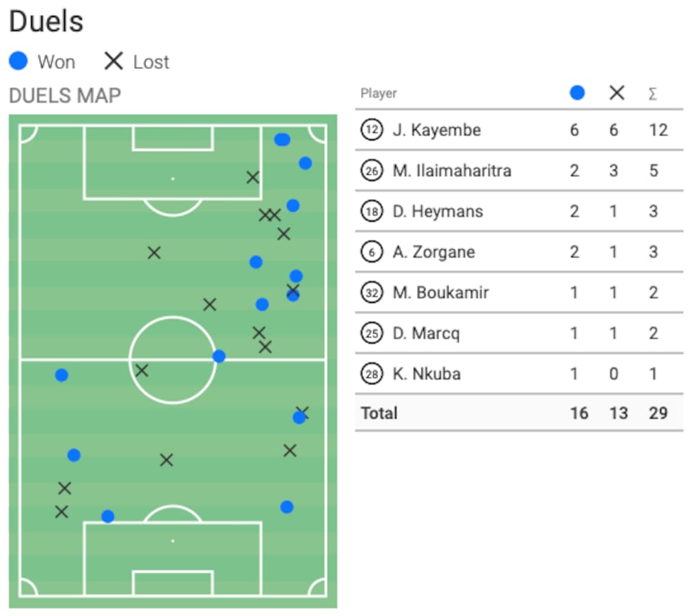The image size is (700, 616).
Task: Select the number 32 badge for M. Boukamir
Action: click(371, 293)
